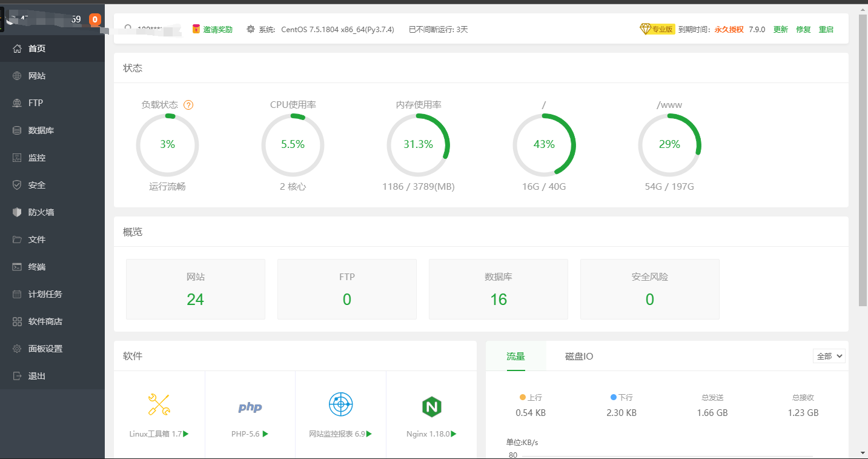Open the 全部 network interface dropdown
868x459 pixels.
pos(829,356)
